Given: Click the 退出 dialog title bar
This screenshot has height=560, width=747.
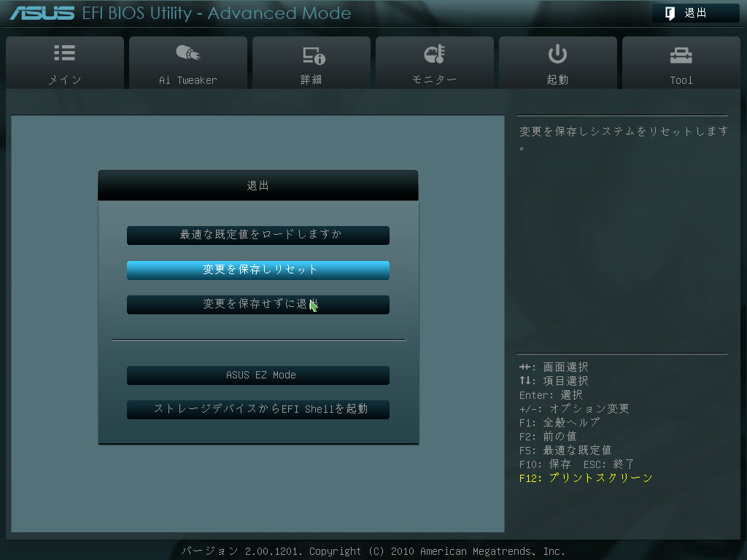Looking at the screenshot, I should 258,185.
